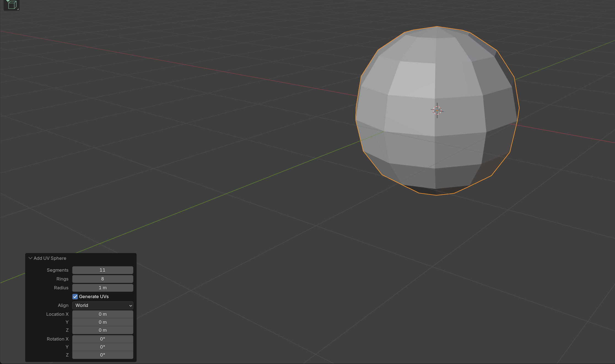Click the Location Y field
The image size is (615, 364).
pyautogui.click(x=102, y=322)
